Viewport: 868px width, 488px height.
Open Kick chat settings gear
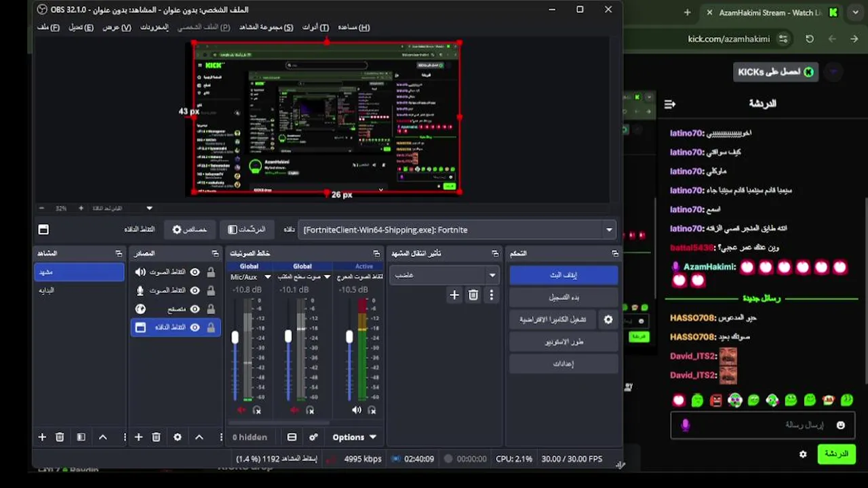click(803, 454)
